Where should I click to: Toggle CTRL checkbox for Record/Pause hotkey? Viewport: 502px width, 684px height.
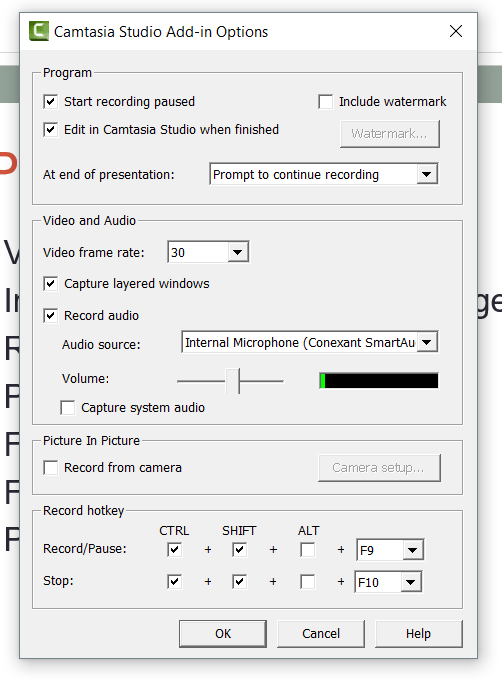point(174,550)
